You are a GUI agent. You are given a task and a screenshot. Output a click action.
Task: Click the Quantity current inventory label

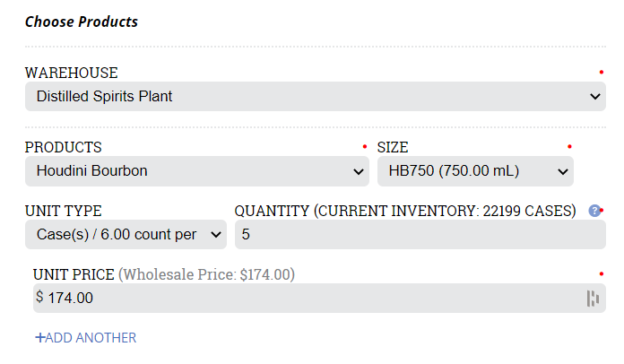(405, 211)
